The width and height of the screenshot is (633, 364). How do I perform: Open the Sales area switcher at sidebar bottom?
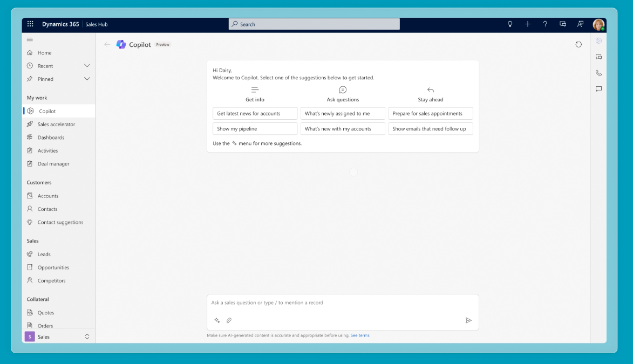(59, 336)
